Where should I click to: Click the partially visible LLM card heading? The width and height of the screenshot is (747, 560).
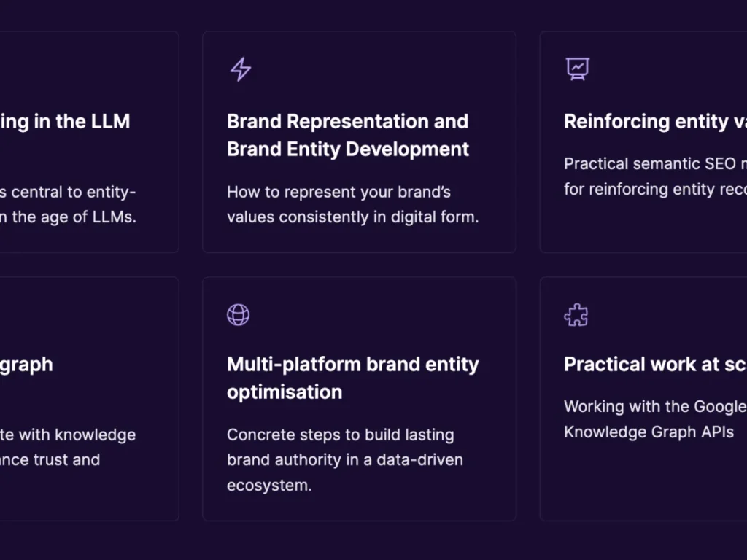pos(66,121)
